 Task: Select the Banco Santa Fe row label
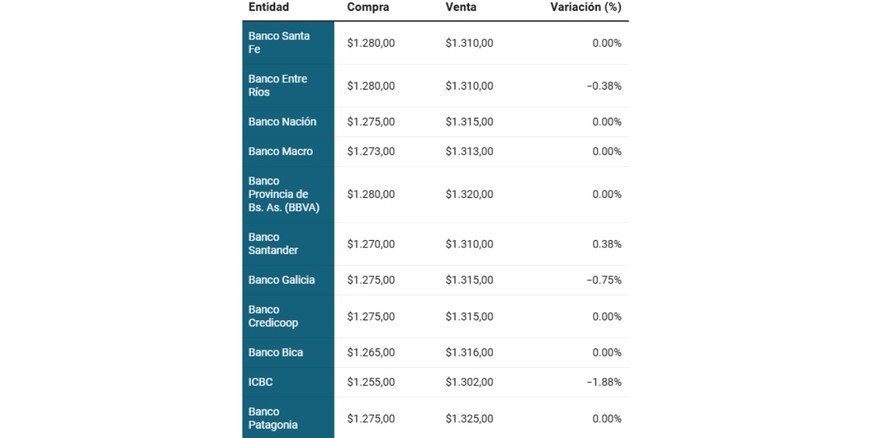point(287,43)
